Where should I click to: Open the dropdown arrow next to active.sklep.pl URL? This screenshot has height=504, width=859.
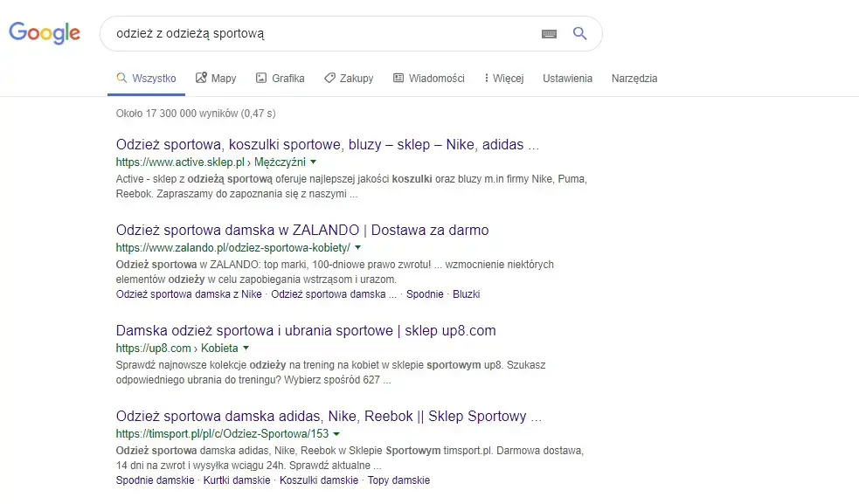312,162
